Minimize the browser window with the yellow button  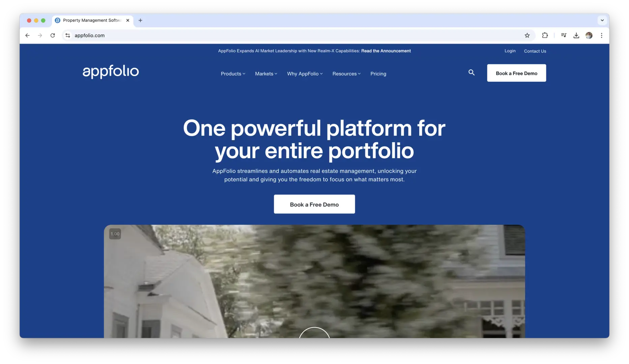[36, 21]
